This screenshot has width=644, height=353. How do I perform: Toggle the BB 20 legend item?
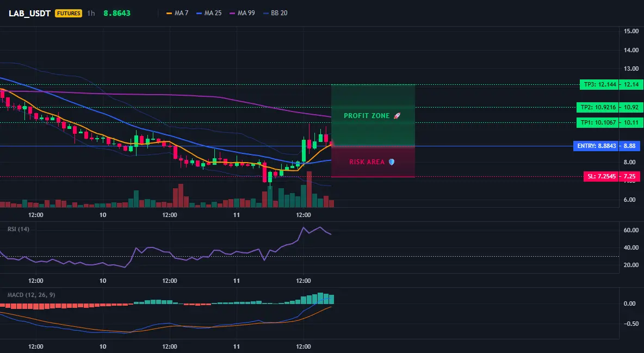[276, 13]
